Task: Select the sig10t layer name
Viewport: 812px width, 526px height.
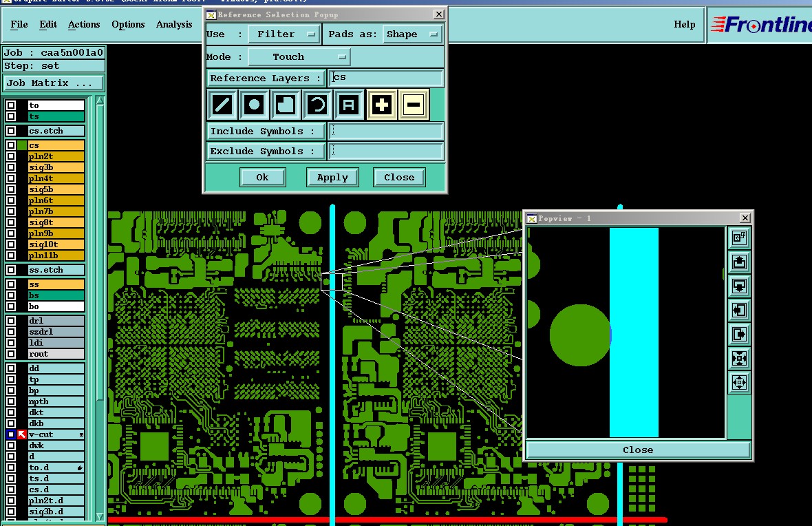Action: [56, 244]
